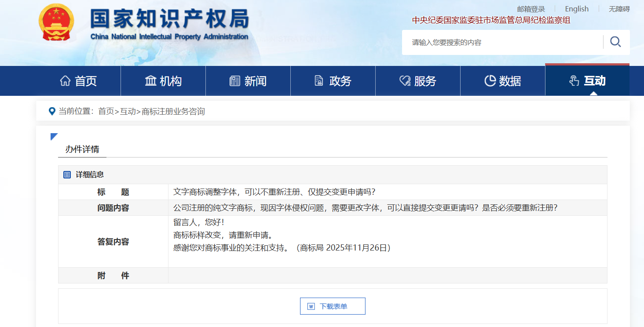Click the 详细信息 list icon
Screen dimensions: 644x327
pyautogui.click(x=67, y=175)
